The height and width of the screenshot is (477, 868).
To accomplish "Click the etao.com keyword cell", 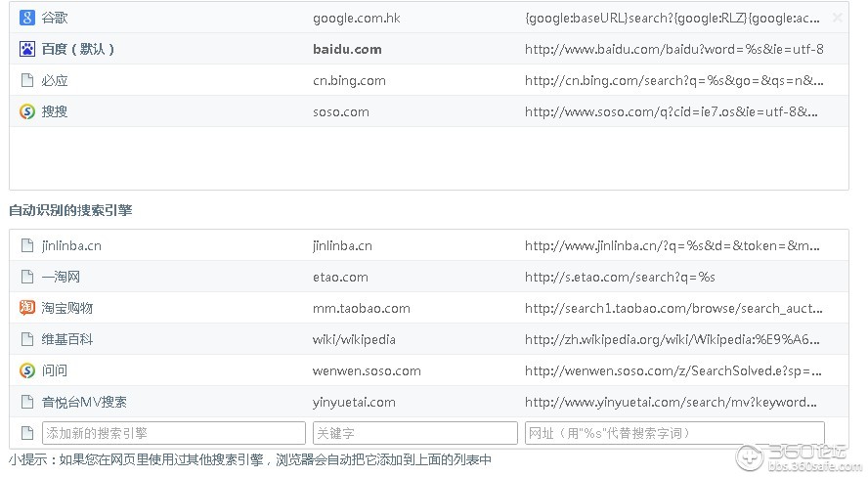I will pyautogui.click(x=340, y=277).
